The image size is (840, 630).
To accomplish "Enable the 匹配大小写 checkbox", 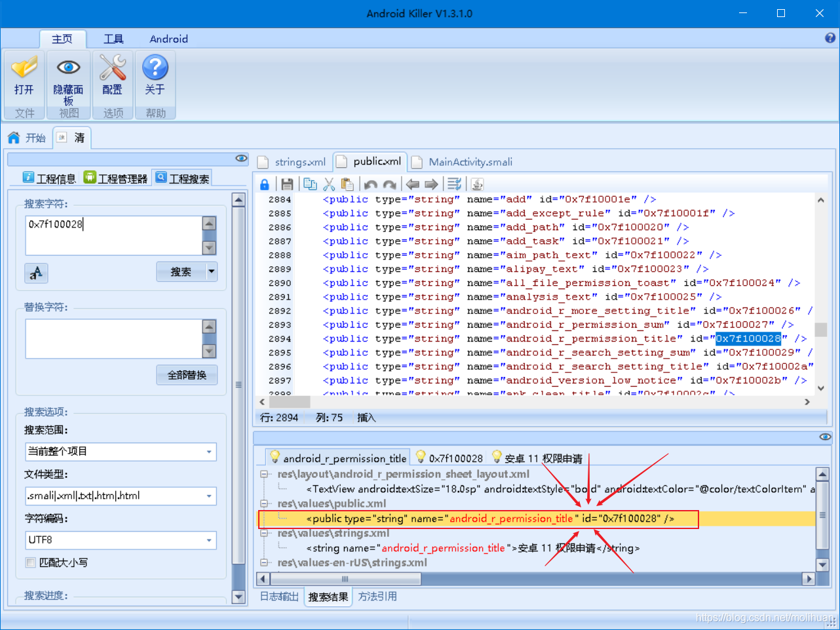I will (x=30, y=562).
